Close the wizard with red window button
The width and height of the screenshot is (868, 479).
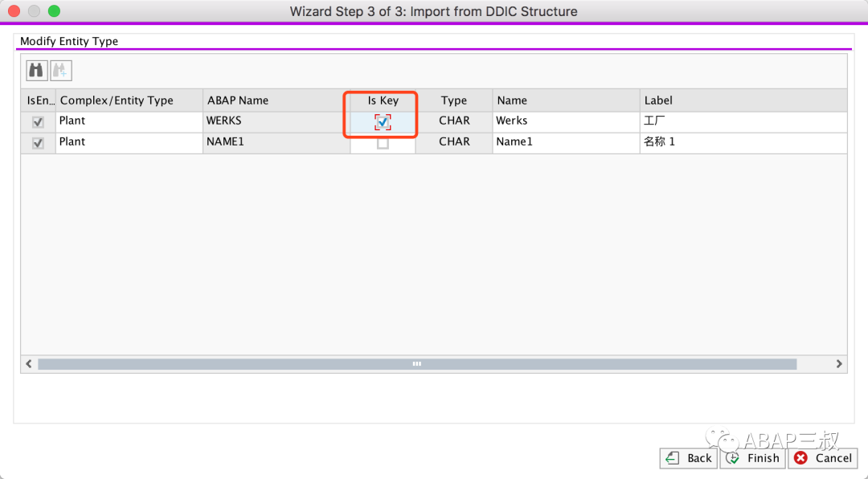(x=14, y=11)
